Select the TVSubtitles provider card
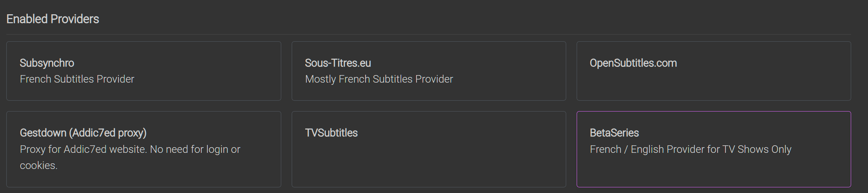 click(429, 149)
